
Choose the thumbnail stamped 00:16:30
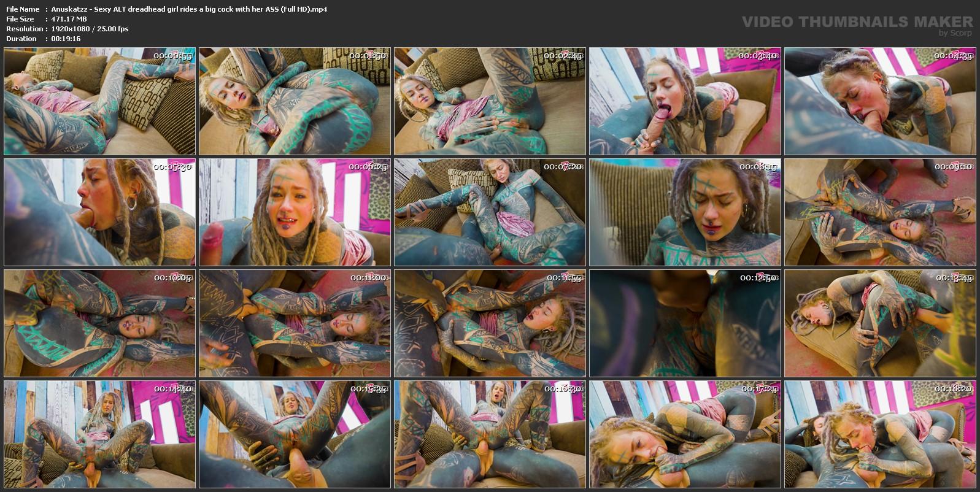point(490,434)
